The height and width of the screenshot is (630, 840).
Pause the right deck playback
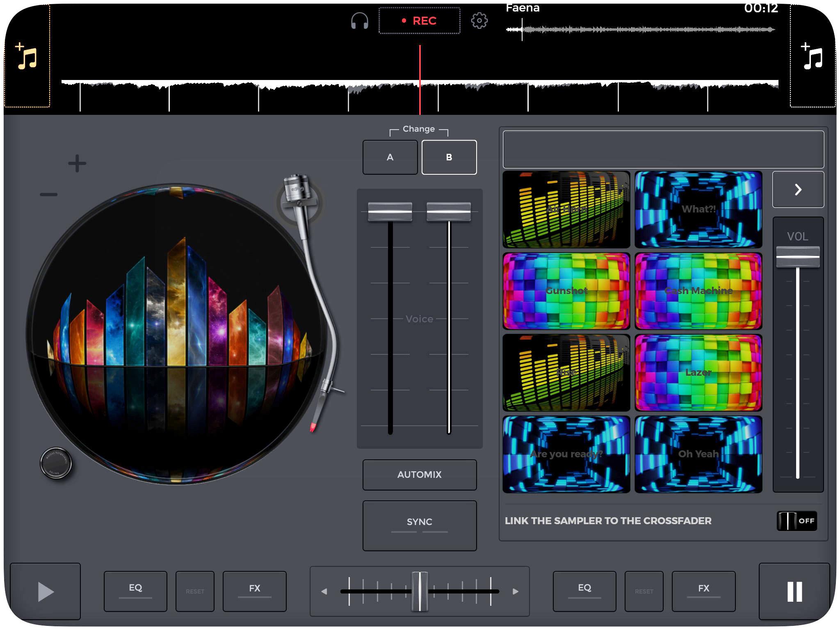pos(794,591)
